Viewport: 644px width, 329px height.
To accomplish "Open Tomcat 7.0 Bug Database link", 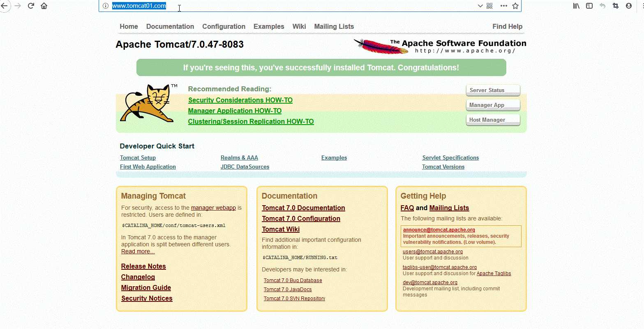I will pyautogui.click(x=293, y=280).
